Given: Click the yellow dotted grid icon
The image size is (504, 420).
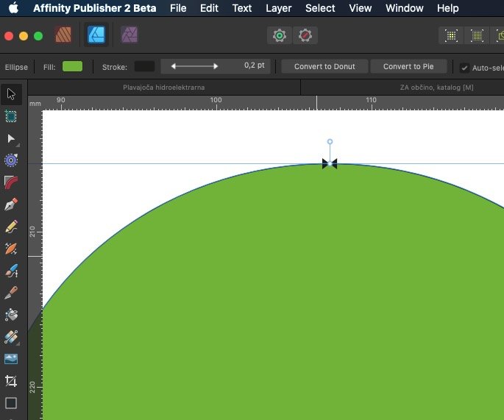Looking at the screenshot, I should point(451,35).
